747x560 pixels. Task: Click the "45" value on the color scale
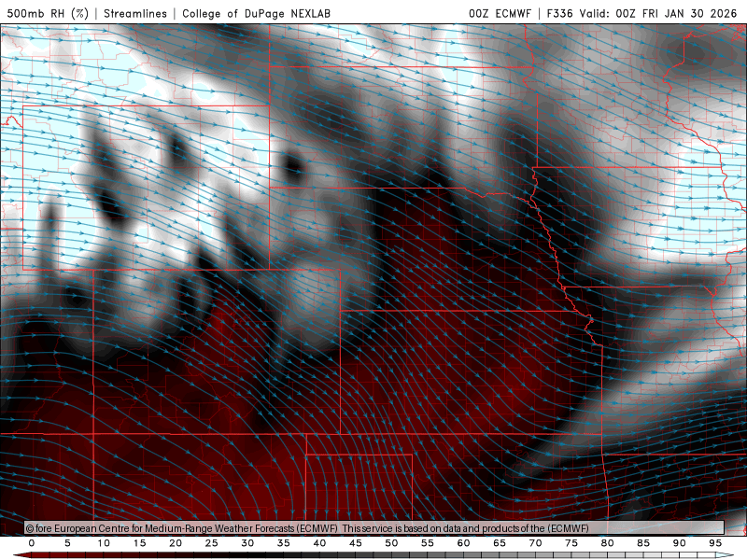tap(356, 543)
